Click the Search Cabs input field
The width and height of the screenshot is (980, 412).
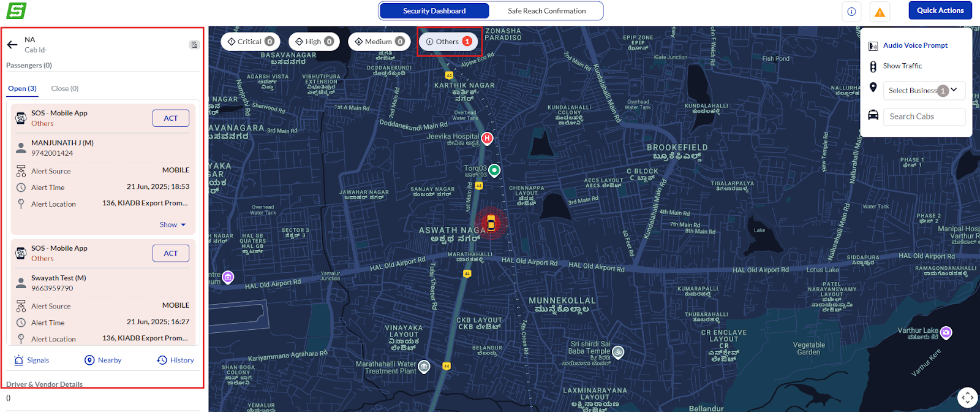[x=924, y=116]
